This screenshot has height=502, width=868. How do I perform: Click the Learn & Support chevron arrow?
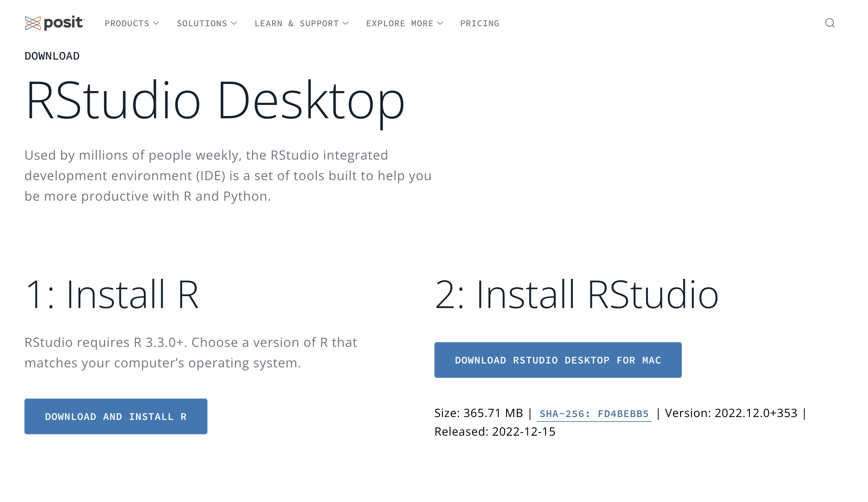pyautogui.click(x=346, y=23)
